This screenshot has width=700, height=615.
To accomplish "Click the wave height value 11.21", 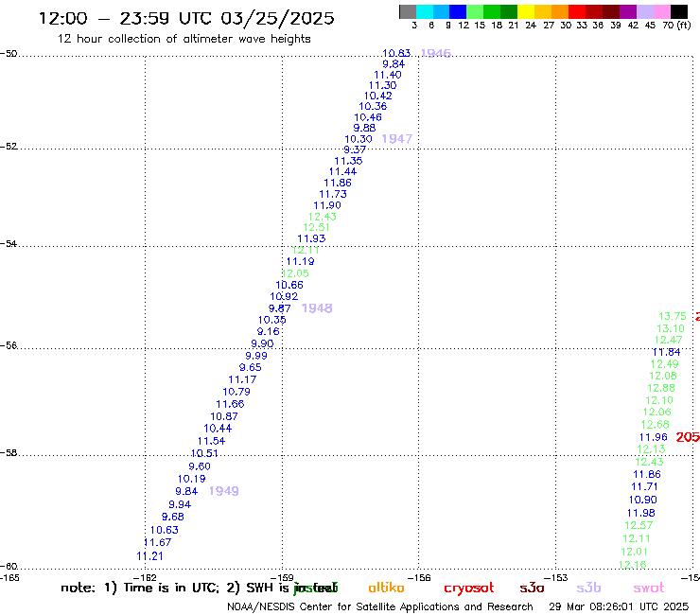I will coord(150,556).
